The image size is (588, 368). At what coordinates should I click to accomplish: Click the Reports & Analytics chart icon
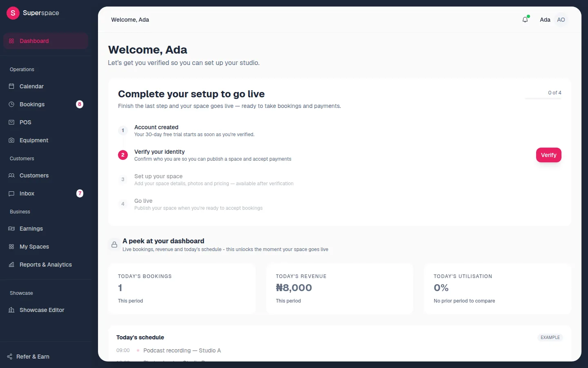(x=11, y=265)
